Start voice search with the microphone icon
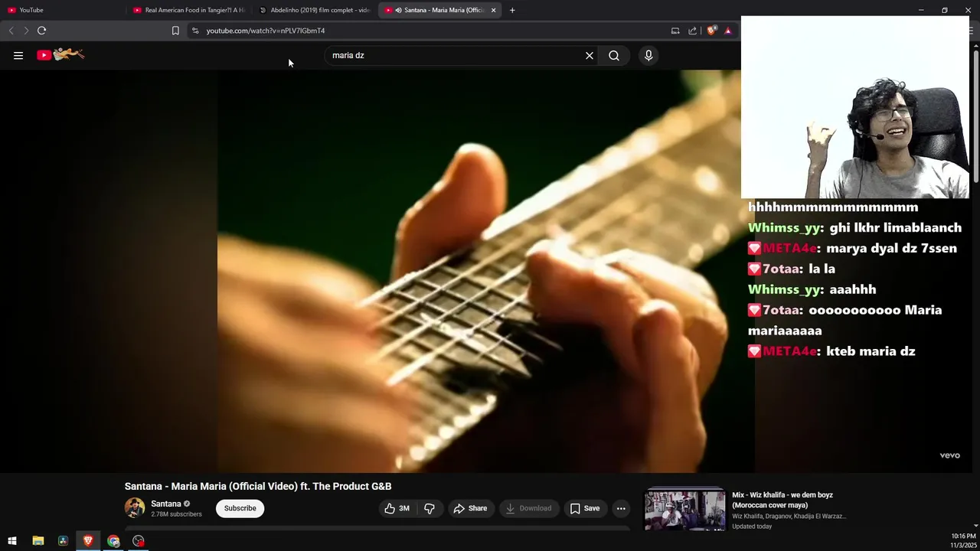980x551 pixels. 648,55
